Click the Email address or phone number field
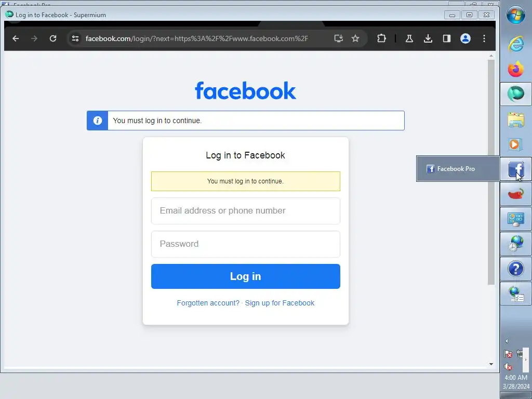This screenshot has height=399, width=532. (246, 211)
